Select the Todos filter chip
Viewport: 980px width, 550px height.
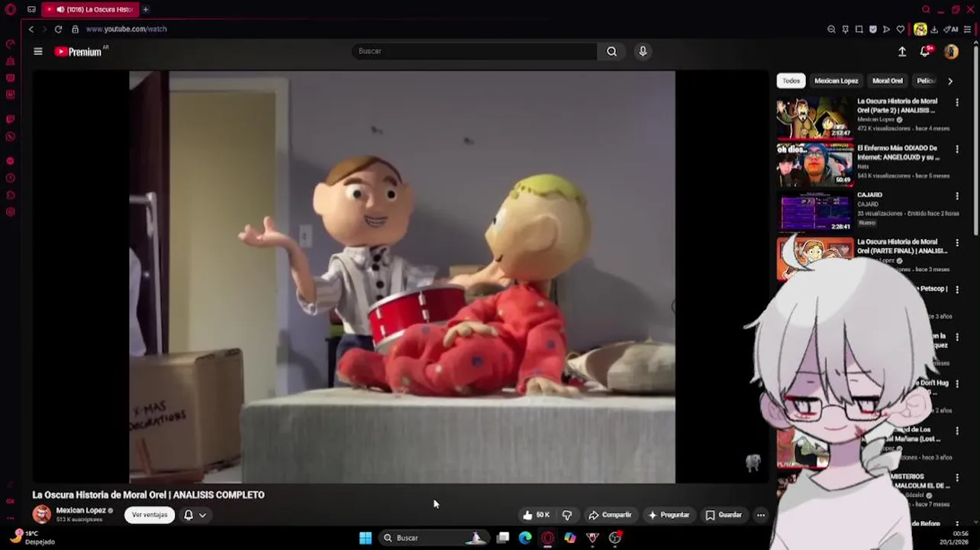coord(791,80)
